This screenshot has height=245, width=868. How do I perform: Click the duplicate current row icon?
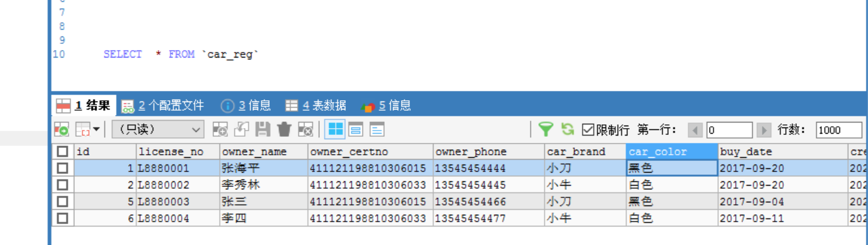tap(241, 129)
